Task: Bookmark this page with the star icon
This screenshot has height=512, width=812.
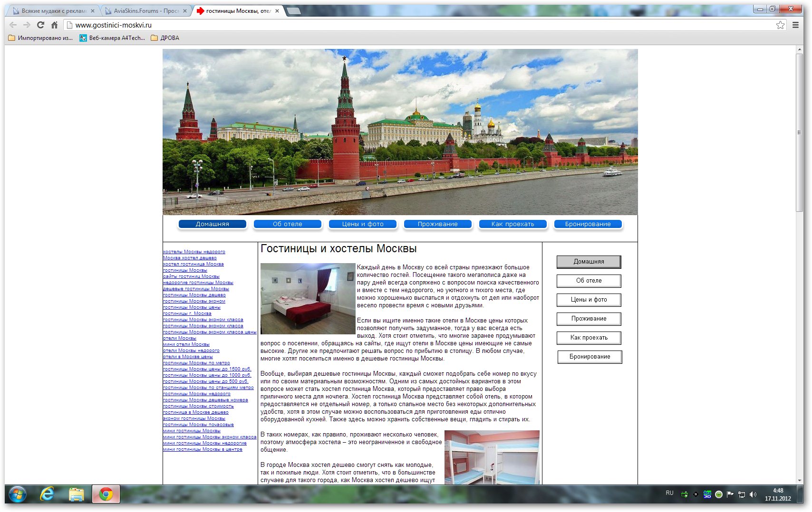Action: (780, 25)
